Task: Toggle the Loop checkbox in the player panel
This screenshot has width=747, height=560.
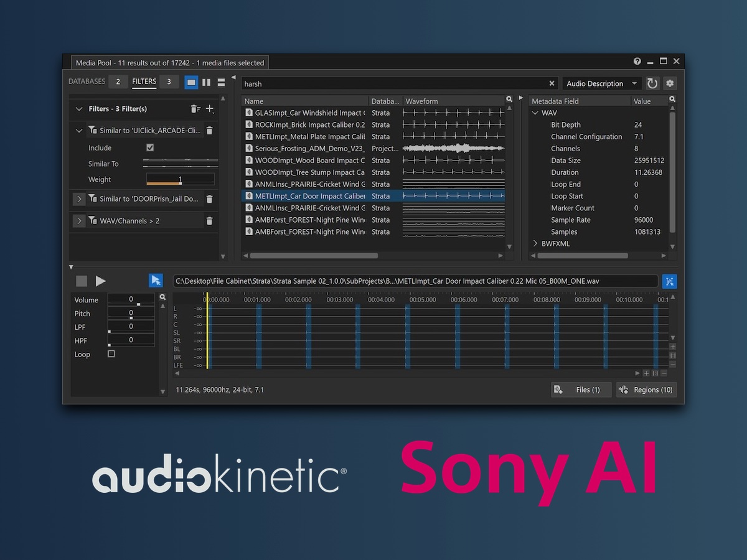Action: click(111, 353)
